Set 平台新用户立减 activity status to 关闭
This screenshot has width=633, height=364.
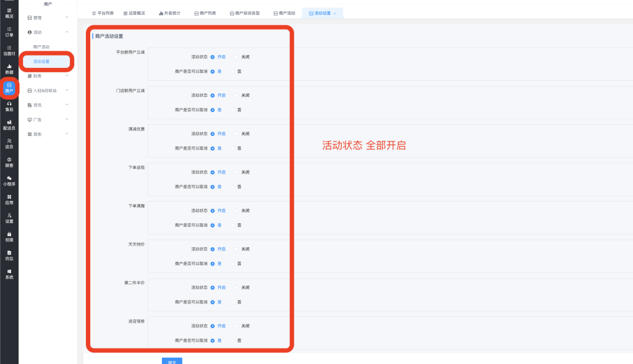[237, 57]
